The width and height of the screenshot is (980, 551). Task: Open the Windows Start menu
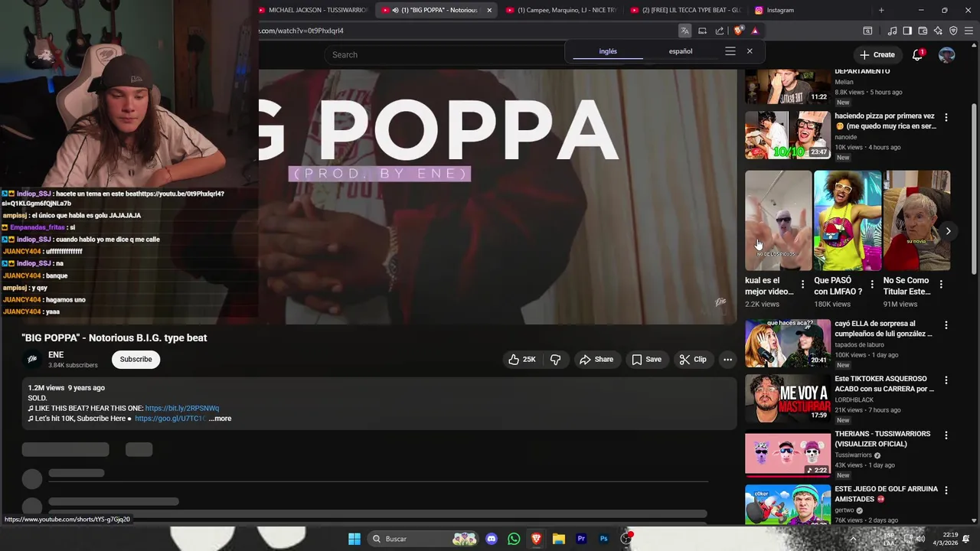(x=354, y=539)
